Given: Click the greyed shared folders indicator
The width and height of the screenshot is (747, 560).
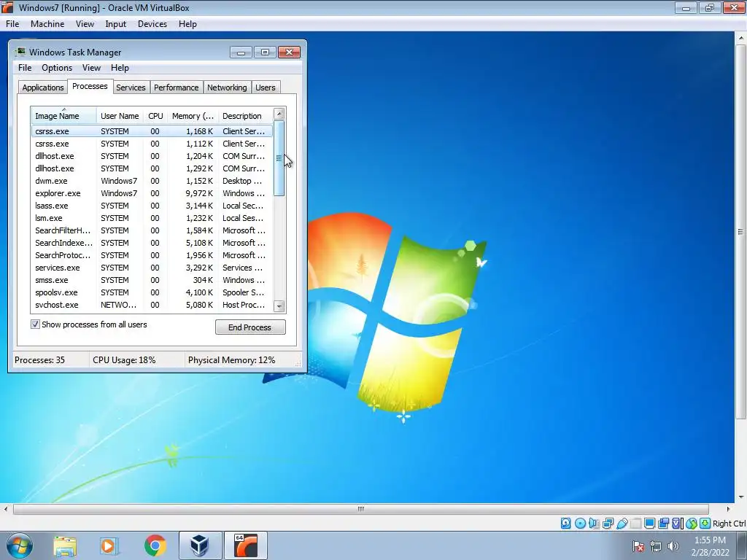Looking at the screenshot, I should (x=635, y=524).
